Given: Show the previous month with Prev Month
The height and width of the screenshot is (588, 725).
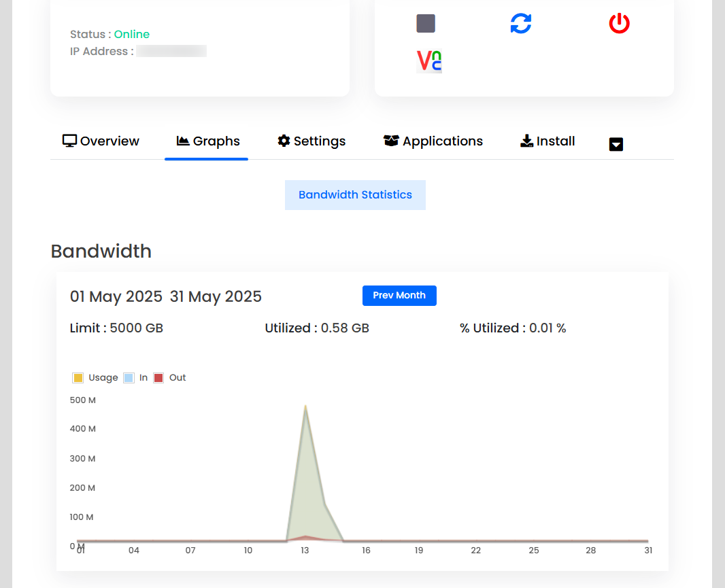Looking at the screenshot, I should pos(399,296).
